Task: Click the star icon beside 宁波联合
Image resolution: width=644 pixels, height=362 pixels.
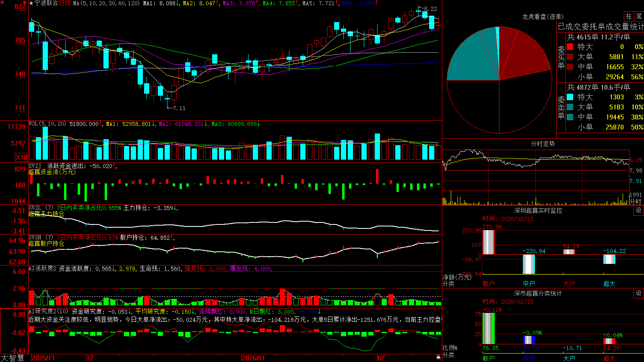Action: [x=31, y=3]
